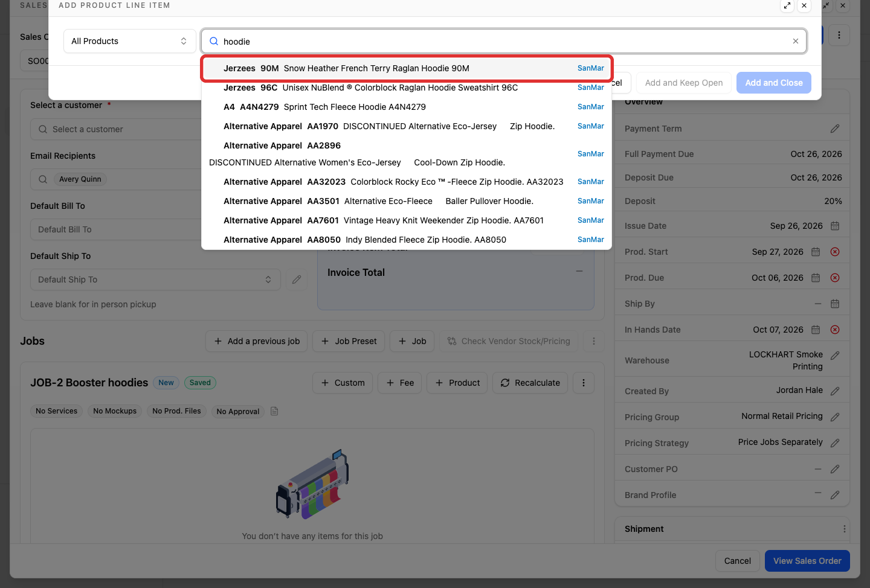The image size is (870, 588).
Task: Click the No Prod. Files tag
Action: 176,411
